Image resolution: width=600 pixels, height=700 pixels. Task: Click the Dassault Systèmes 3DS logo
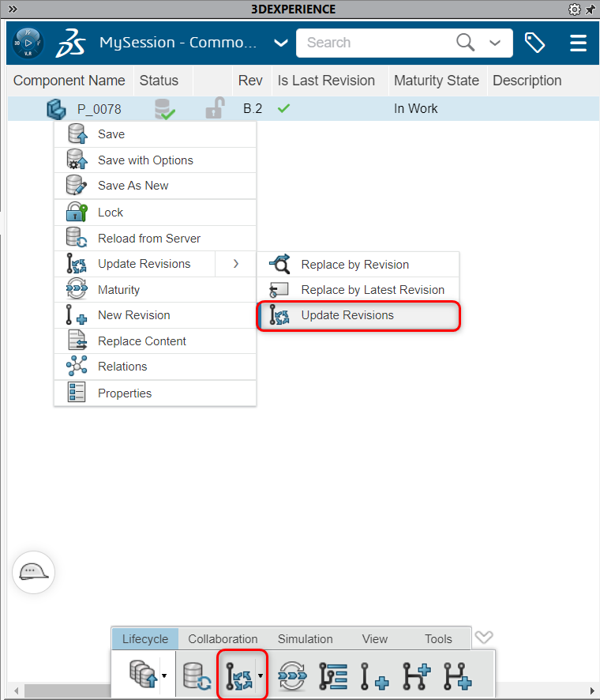click(x=70, y=43)
